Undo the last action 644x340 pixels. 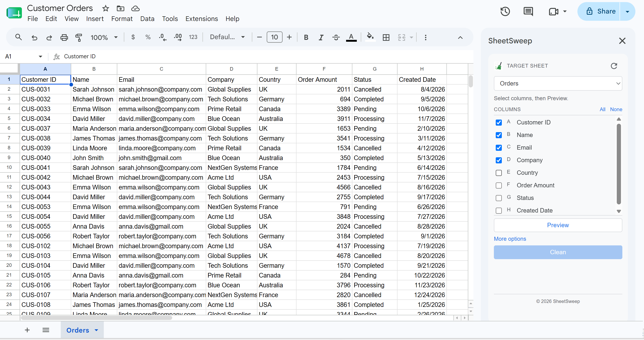click(34, 38)
